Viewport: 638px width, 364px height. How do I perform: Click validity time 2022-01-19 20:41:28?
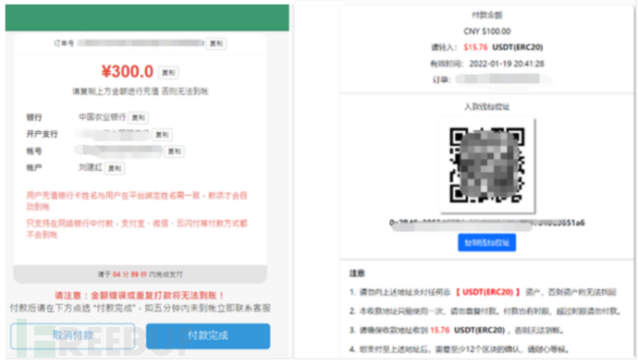(507, 64)
